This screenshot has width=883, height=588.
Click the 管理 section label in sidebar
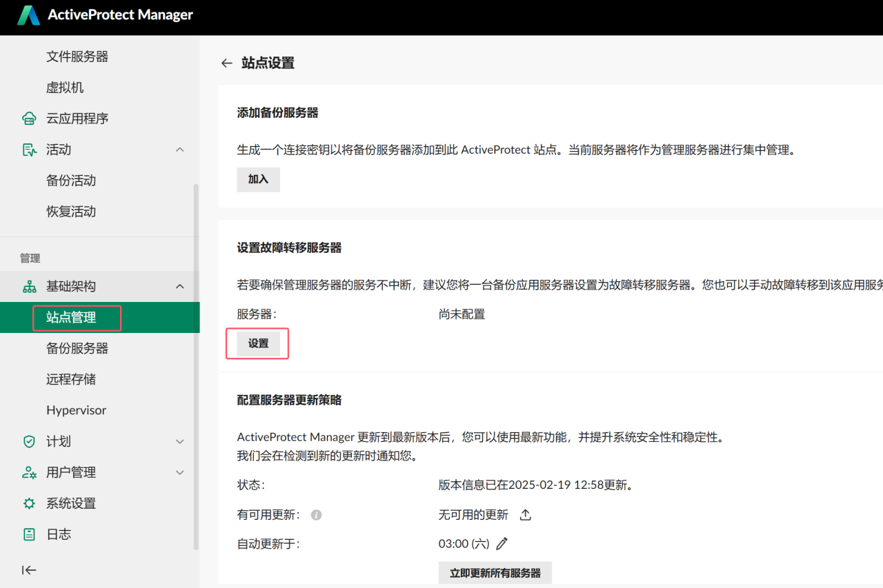[x=30, y=258]
